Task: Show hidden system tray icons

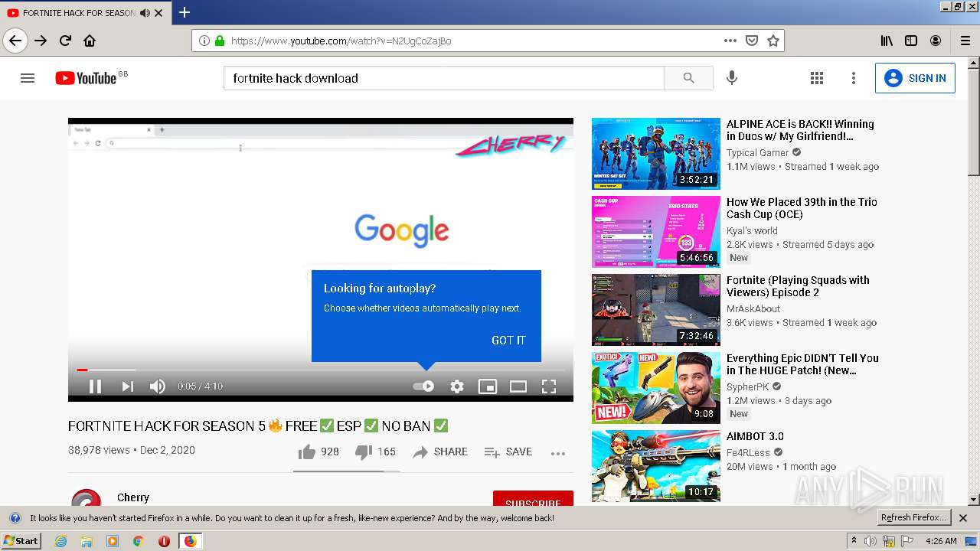Action: 854,541
